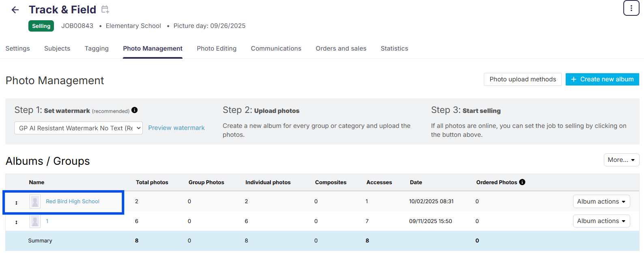The image size is (644, 253).
Task: Click the back arrow icon
Action: click(x=15, y=10)
